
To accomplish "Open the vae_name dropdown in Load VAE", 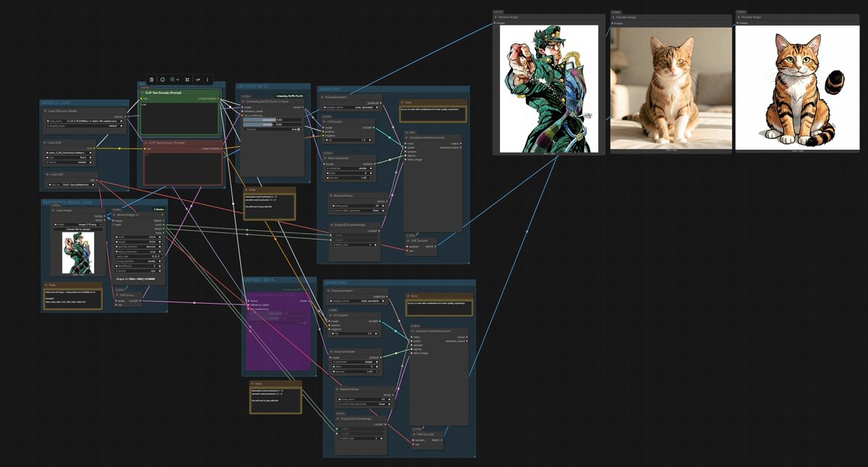I will [70, 185].
